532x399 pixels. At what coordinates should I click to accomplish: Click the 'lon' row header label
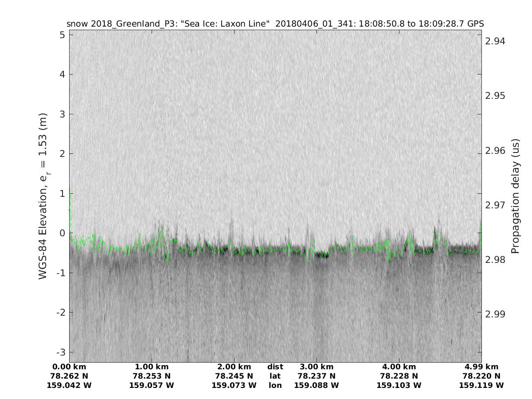point(275,385)
